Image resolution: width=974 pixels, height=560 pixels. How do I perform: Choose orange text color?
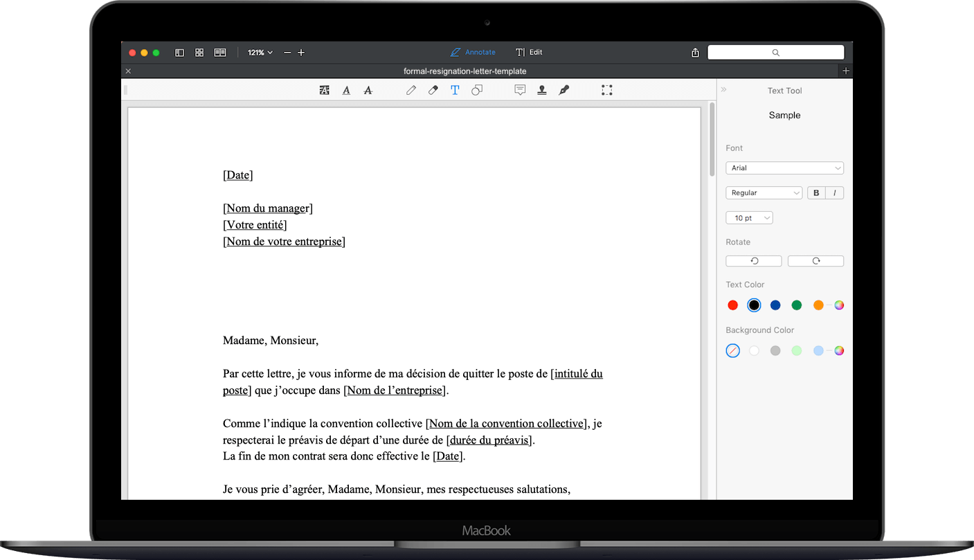(x=818, y=305)
